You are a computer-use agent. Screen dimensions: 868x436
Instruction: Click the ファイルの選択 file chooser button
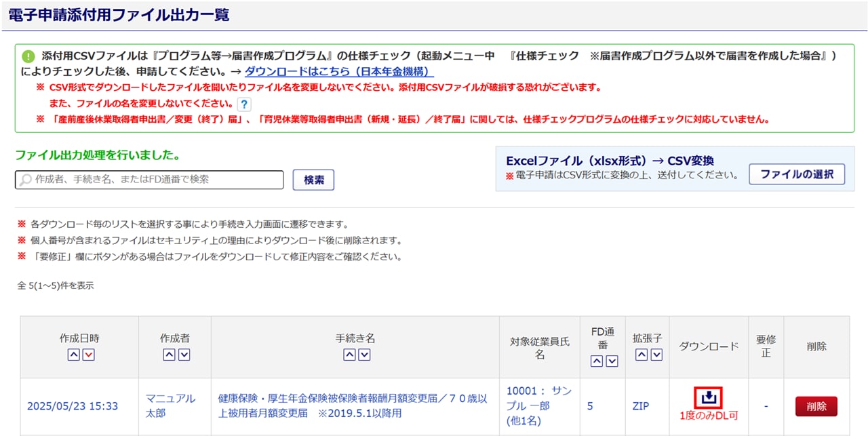796,174
